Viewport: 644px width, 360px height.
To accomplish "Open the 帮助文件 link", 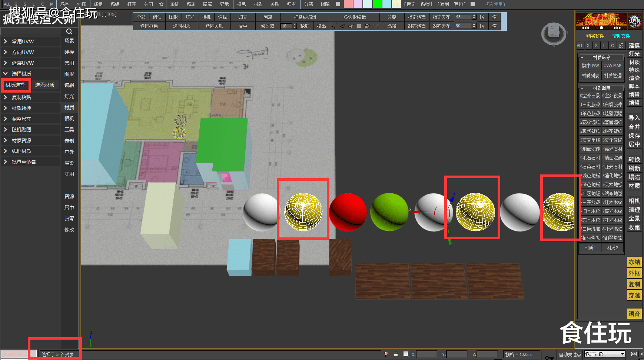I will pyautogui.click(x=621, y=36).
